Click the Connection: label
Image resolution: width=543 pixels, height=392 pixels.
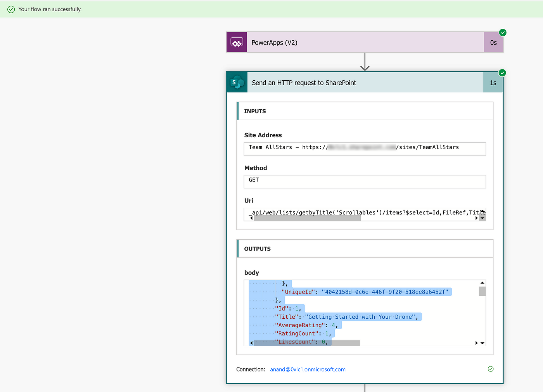click(x=251, y=370)
